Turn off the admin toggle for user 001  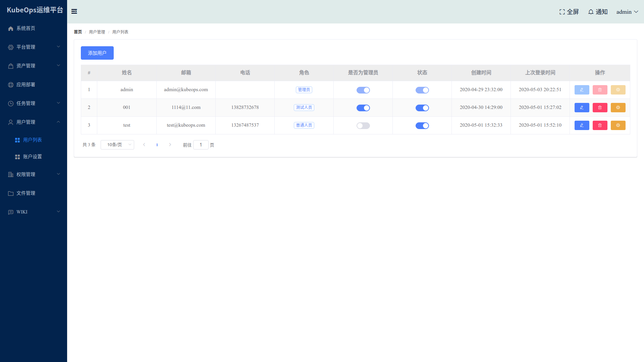[363, 108]
